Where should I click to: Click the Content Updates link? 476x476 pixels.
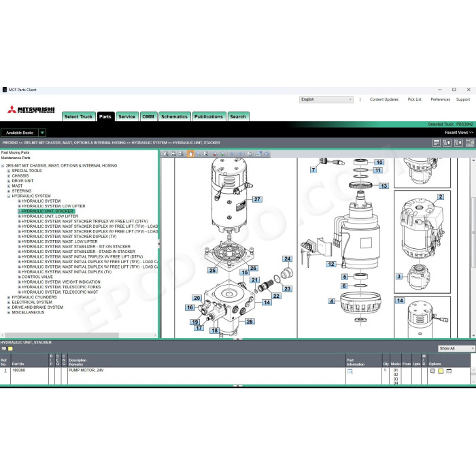[x=384, y=99]
